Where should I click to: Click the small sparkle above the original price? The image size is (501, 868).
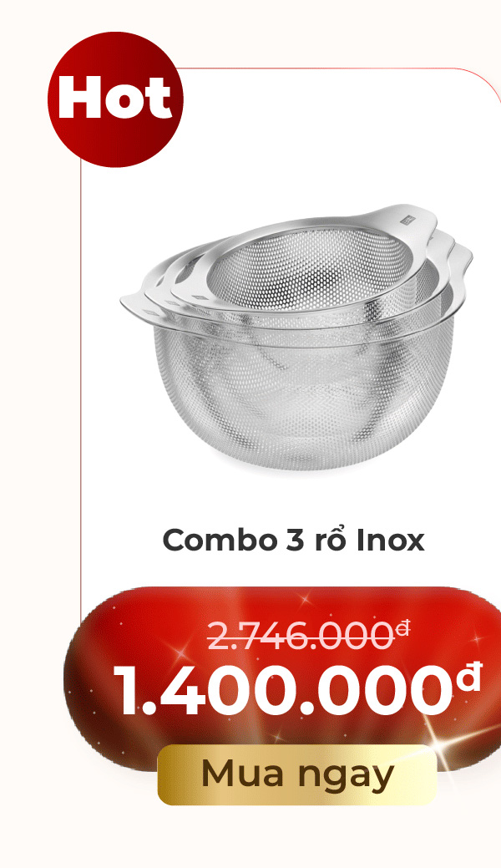click(303, 600)
